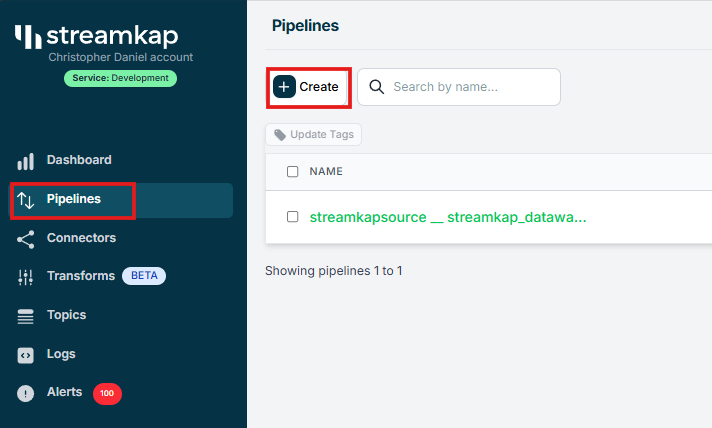Click the tag icon on Update Tags
This screenshot has width=712, height=428.
coord(280,135)
